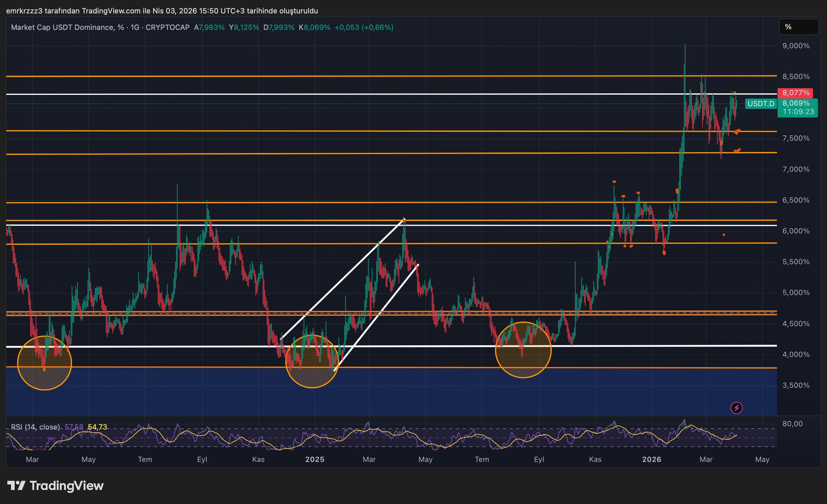Viewport: 827px width, 504px height.
Task: Click the red 8,077% price label
Action: click(795, 93)
